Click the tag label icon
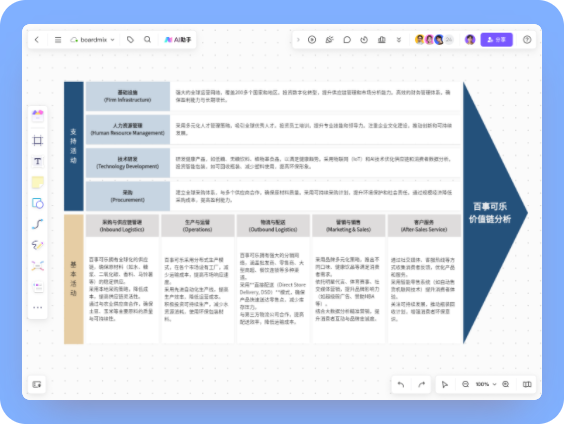This screenshot has width=564, height=424. (x=130, y=40)
